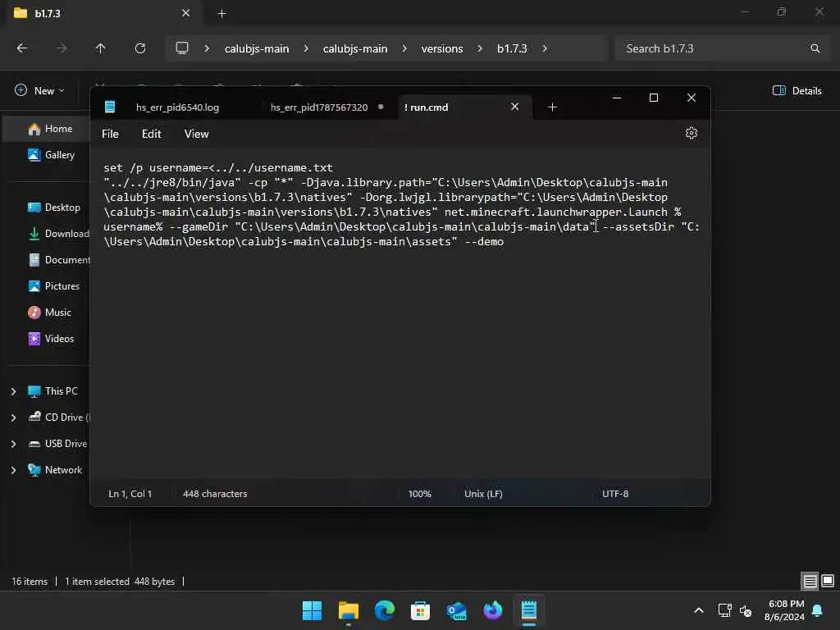Go back in File Explorer
840x630 pixels.
[22, 48]
